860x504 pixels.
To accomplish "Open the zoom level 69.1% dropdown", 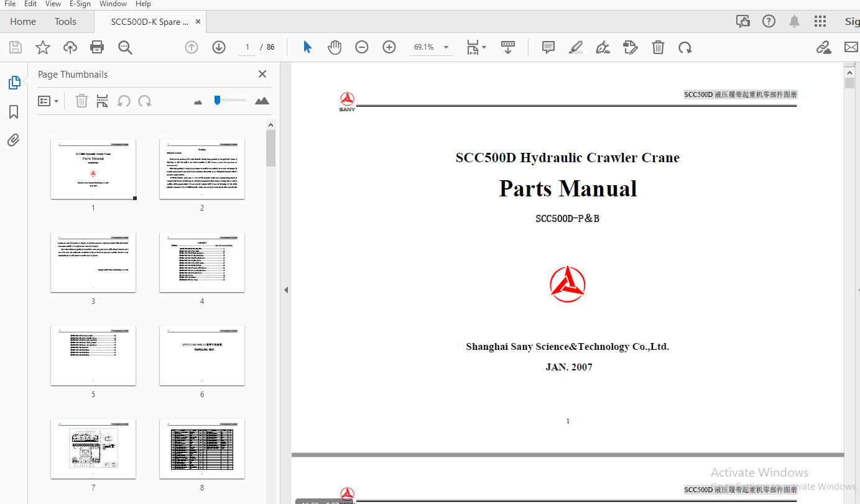I will (431, 47).
